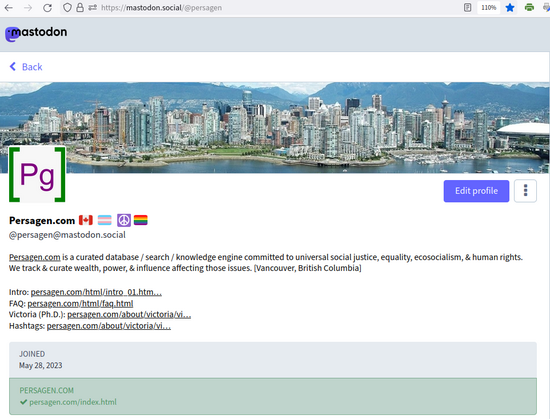
Task: Open the three-dot profile options menu
Action: pos(525,190)
